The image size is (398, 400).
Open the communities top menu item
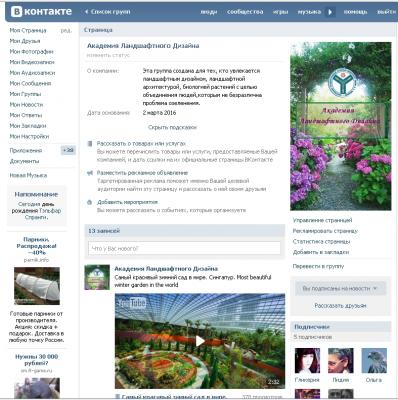[245, 12]
